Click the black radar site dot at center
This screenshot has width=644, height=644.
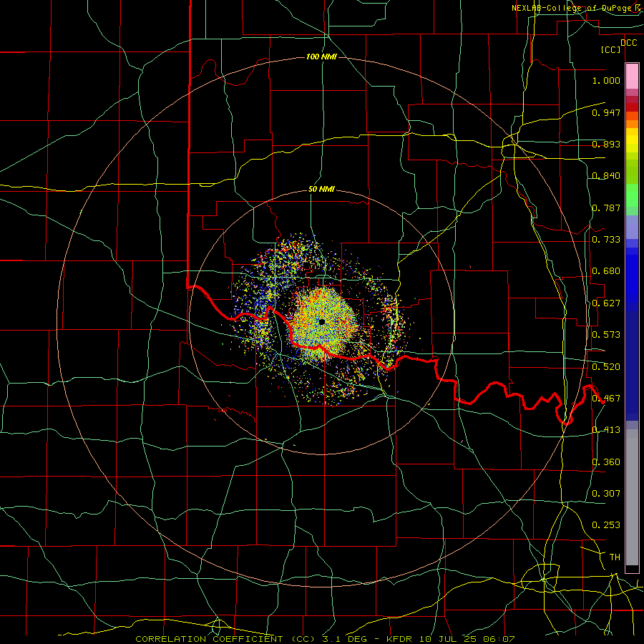[x=322, y=322]
